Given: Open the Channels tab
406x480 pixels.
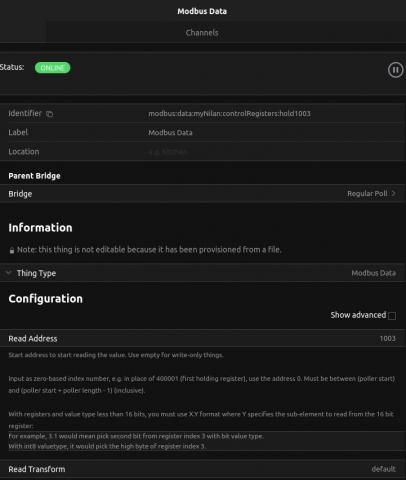Looking at the screenshot, I should [202, 33].
